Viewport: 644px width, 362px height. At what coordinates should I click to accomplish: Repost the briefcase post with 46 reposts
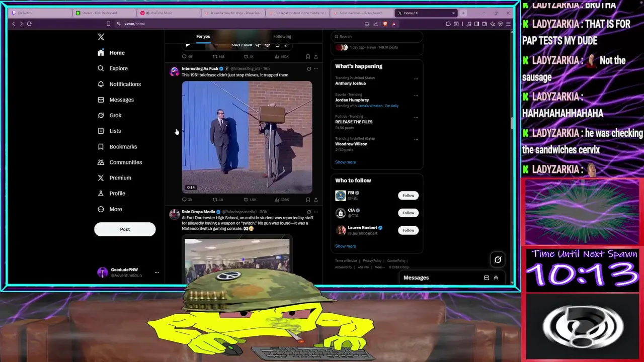218,200
